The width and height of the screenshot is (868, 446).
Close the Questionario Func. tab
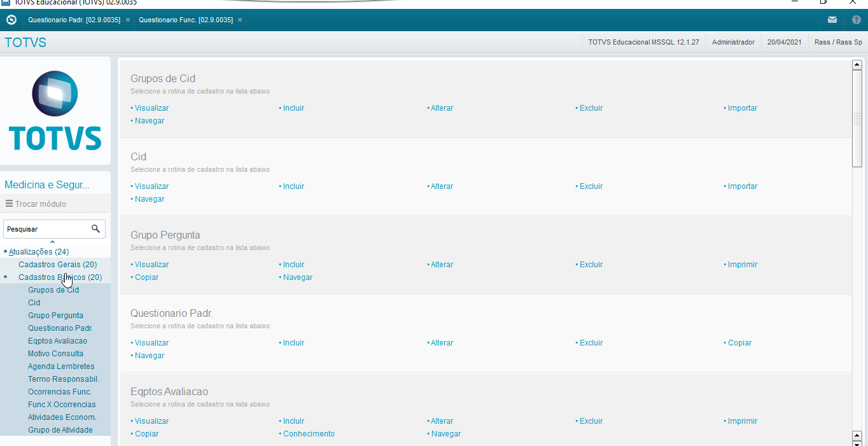click(240, 20)
